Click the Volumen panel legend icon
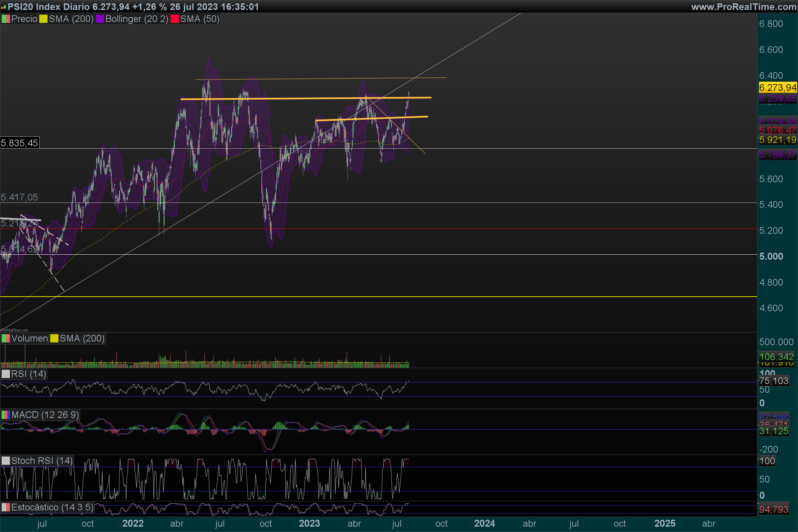798x532 pixels. pyautogui.click(x=6, y=338)
